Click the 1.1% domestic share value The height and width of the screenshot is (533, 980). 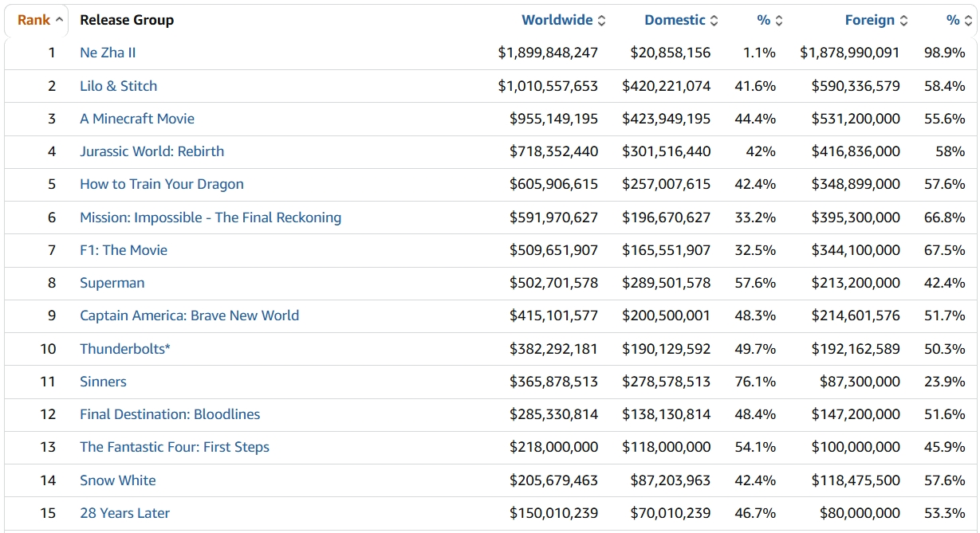click(x=759, y=53)
